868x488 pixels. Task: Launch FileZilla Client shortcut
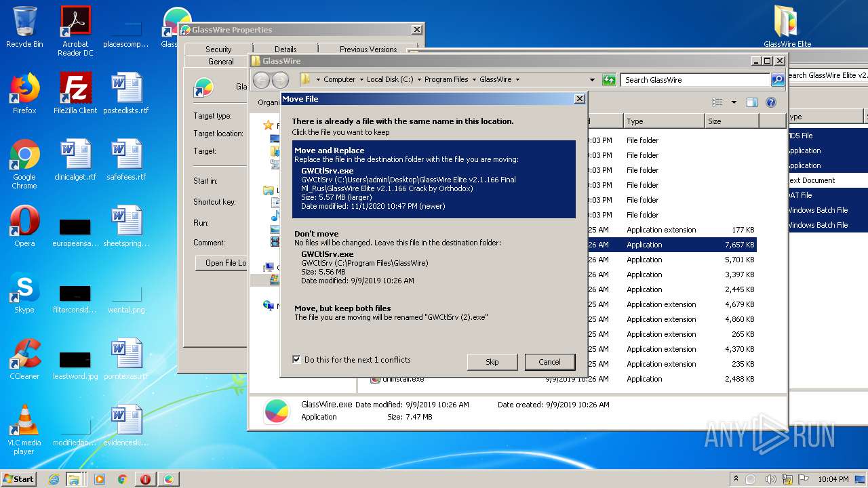click(x=75, y=94)
